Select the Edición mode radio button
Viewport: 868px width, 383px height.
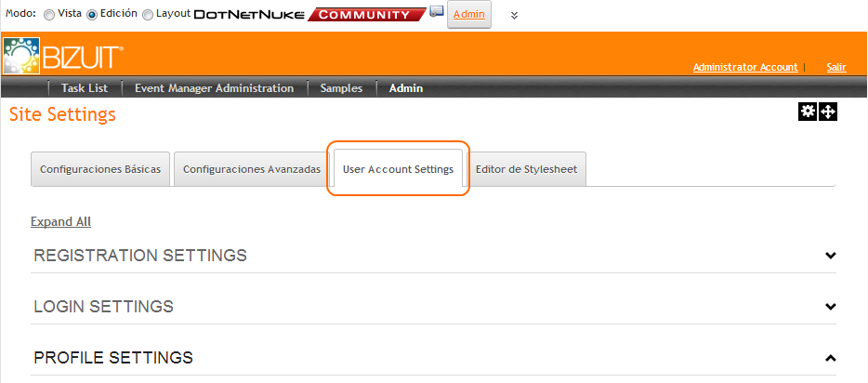click(92, 15)
